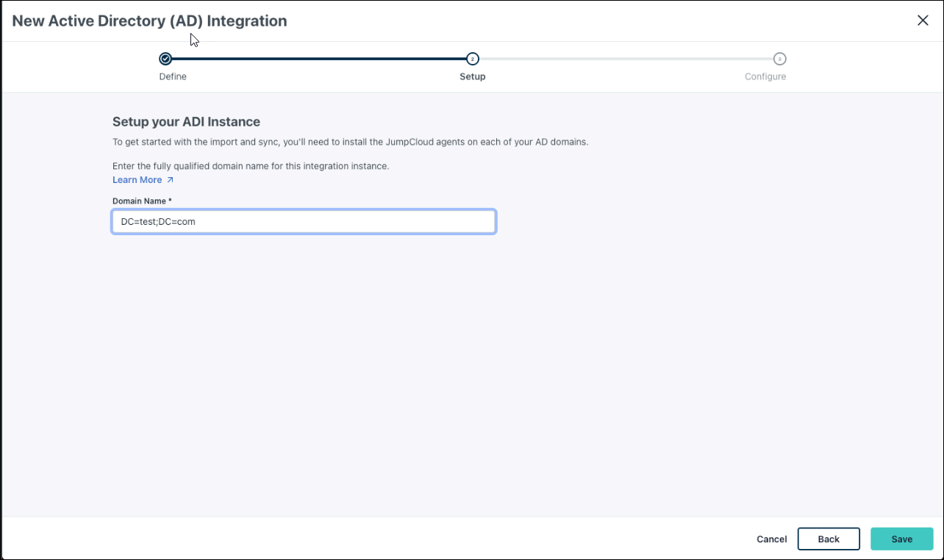Click the completed Define step checkmark circle

pos(165,59)
